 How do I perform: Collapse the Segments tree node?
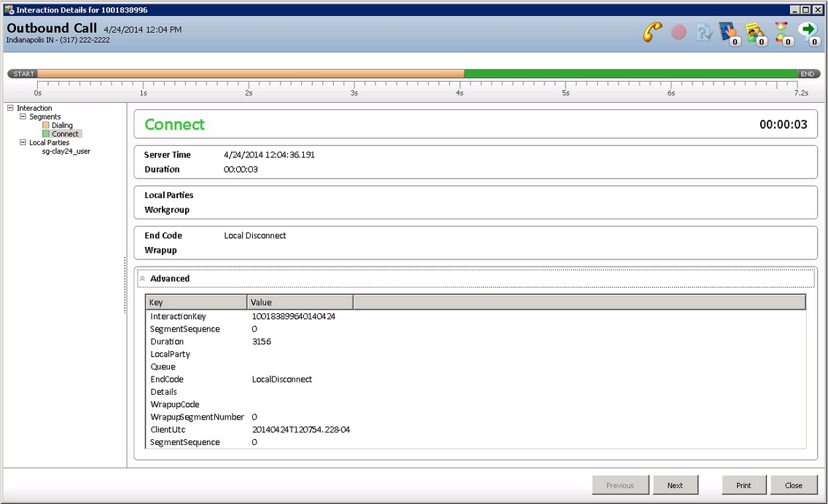[x=23, y=117]
